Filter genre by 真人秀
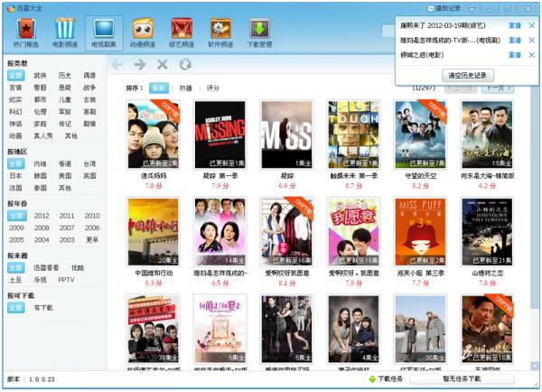Viewport: 542px width, 392px height. pos(43,136)
